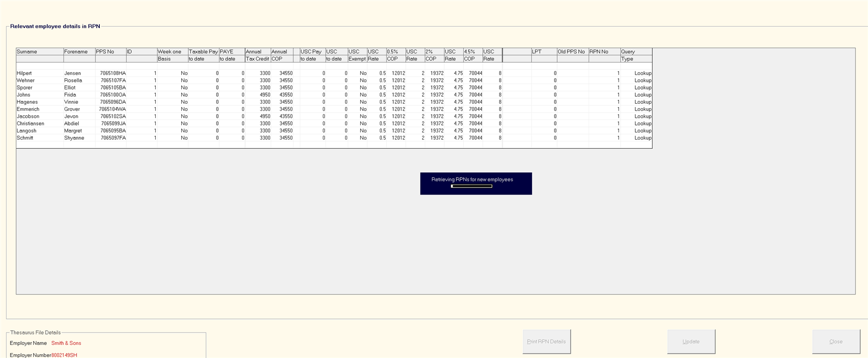Click the Lookup cell in Schmitt row
The width and height of the screenshot is (868, 358).
click(636, 138)
